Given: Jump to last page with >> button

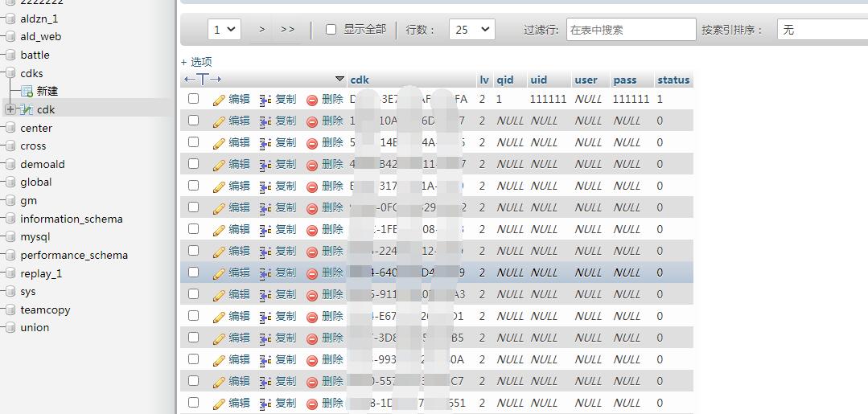Looking at the screenshot, I should 287,30.
